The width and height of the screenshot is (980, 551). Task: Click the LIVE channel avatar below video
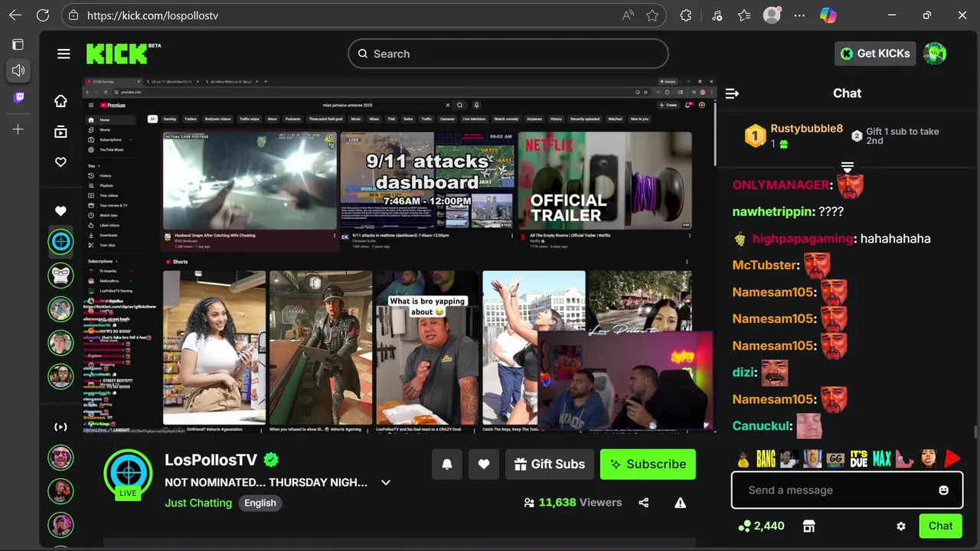[128, 474]
